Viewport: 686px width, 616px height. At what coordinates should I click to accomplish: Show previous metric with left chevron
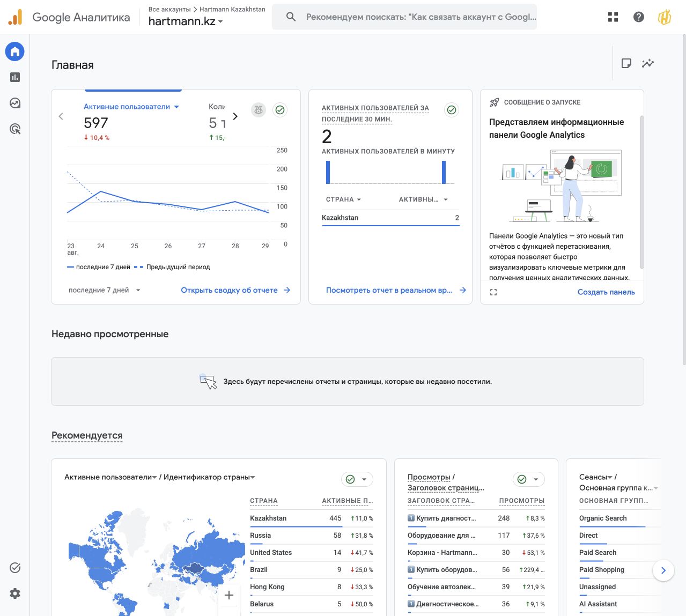tap(61, 116)
